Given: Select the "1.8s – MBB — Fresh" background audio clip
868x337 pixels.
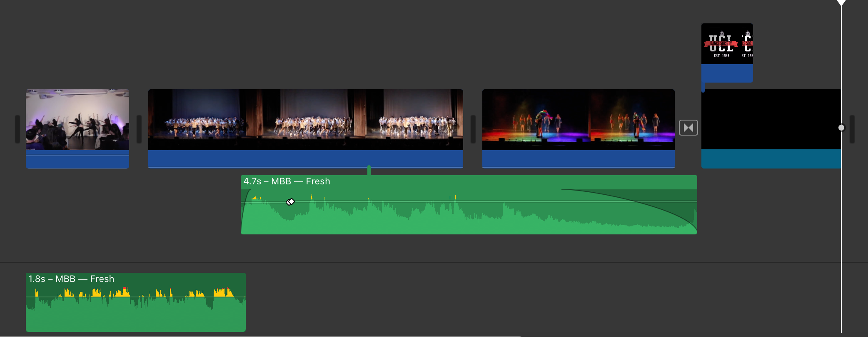Looking at the screenshot, I should (x=135, y=313).
